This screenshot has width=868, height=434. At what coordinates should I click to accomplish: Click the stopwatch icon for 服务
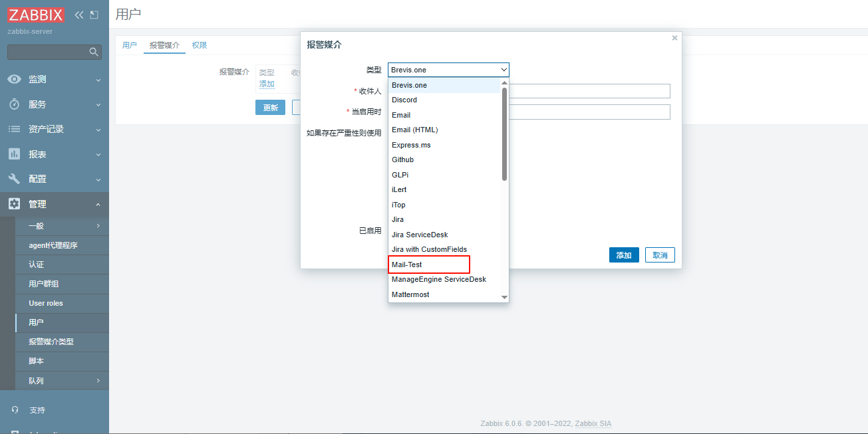[14, 104]
